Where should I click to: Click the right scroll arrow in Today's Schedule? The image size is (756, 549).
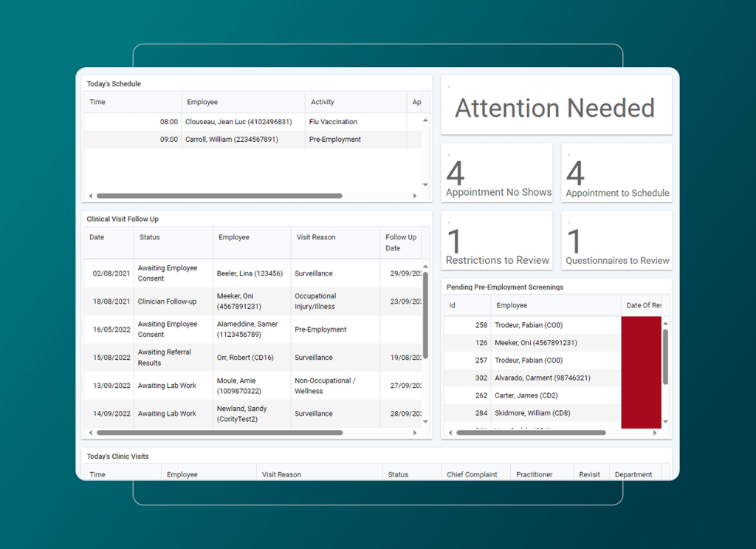(416, 196)
